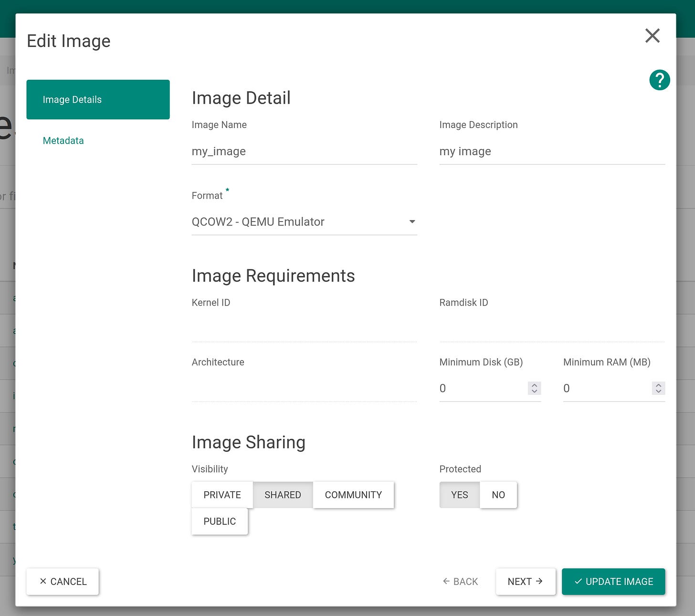Select COMMUNITY visibility option

353,495
